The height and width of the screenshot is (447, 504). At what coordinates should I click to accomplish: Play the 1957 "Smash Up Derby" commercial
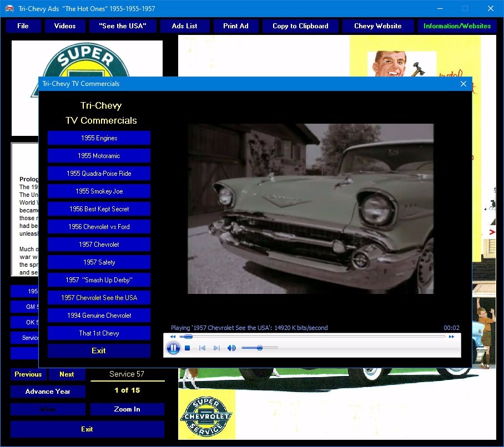coord(99,280)
